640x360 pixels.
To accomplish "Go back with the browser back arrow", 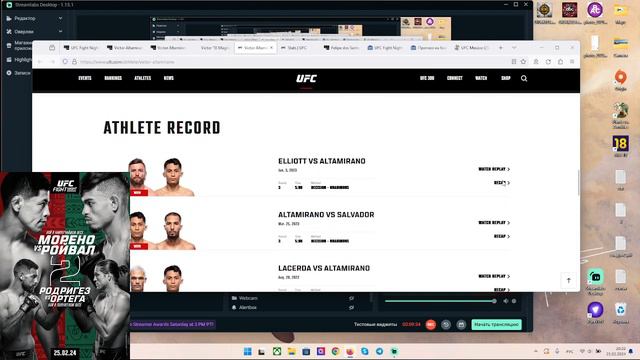I will (x=40, y=62).
